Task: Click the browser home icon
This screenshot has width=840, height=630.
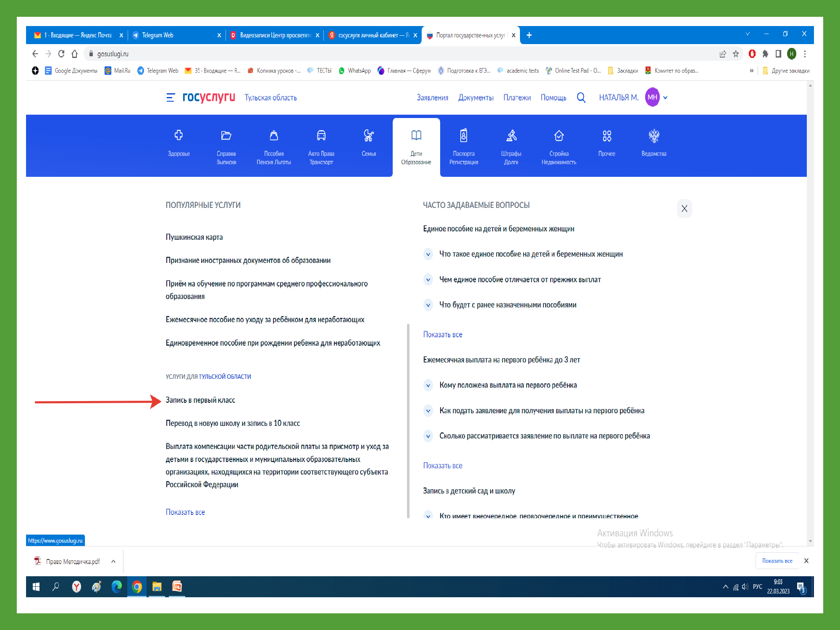Action: 75,54
